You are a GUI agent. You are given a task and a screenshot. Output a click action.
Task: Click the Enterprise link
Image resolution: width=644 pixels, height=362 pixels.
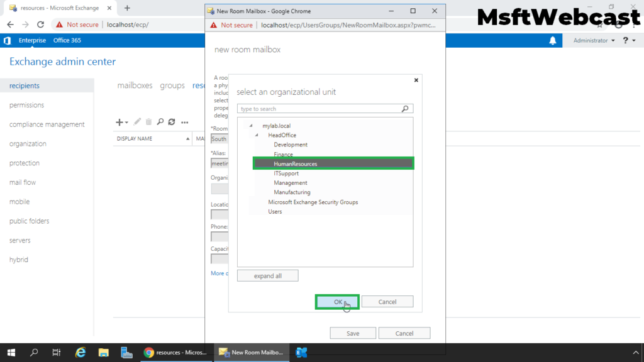coord(32,40)
